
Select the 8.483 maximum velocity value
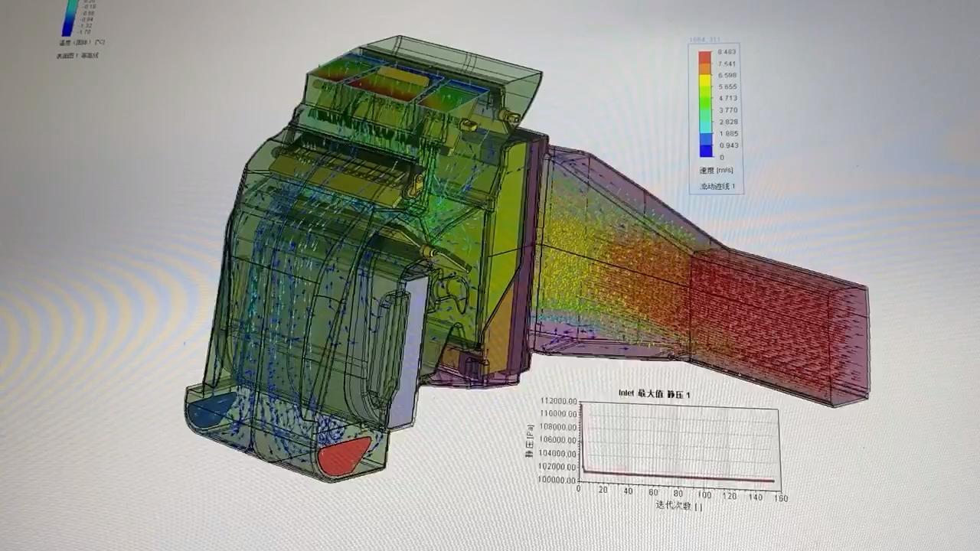click(727, 53)
